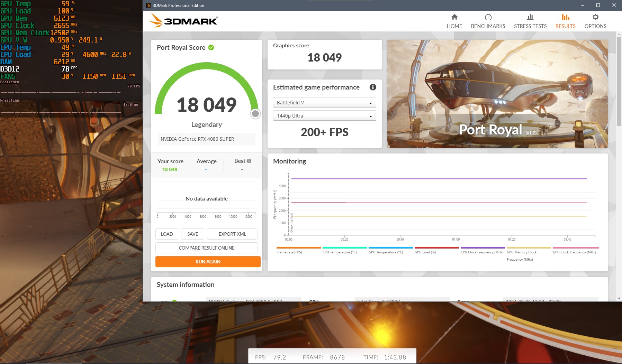Open the Battlefield V game dropdown

tap(325, 103)
